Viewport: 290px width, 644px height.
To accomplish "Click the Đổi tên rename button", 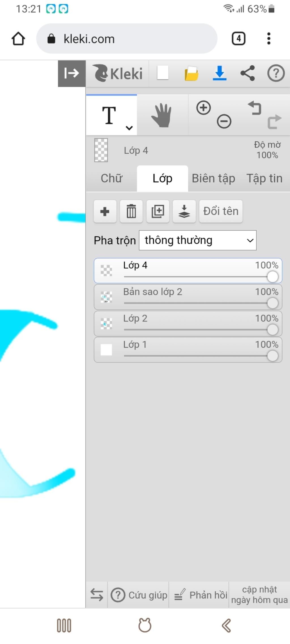I will 221,211.
